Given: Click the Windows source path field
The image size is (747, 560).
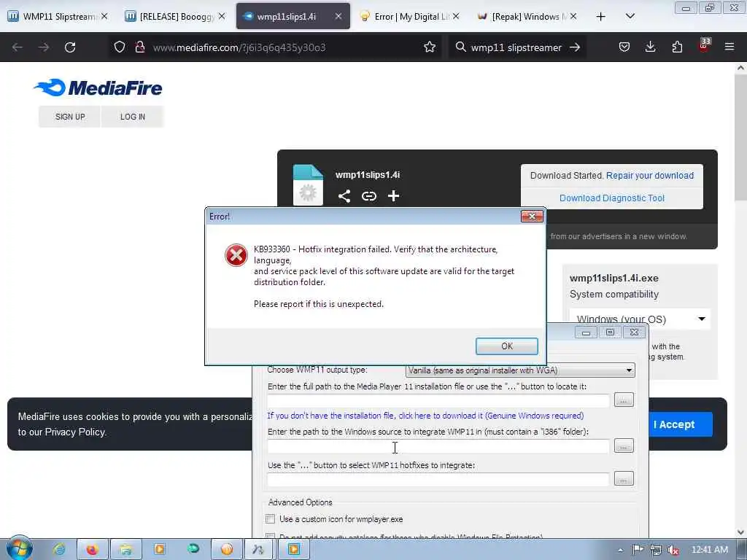Looking at the screenshot, I should [438, 446].
